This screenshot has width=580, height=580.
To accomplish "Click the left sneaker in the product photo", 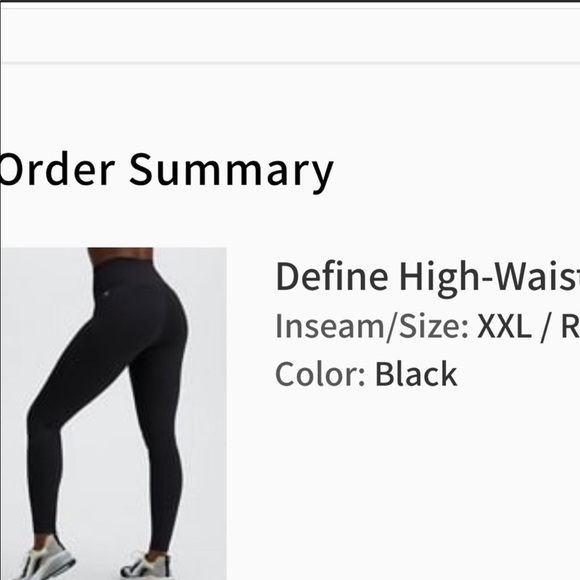I will click(x=45, y=559).
